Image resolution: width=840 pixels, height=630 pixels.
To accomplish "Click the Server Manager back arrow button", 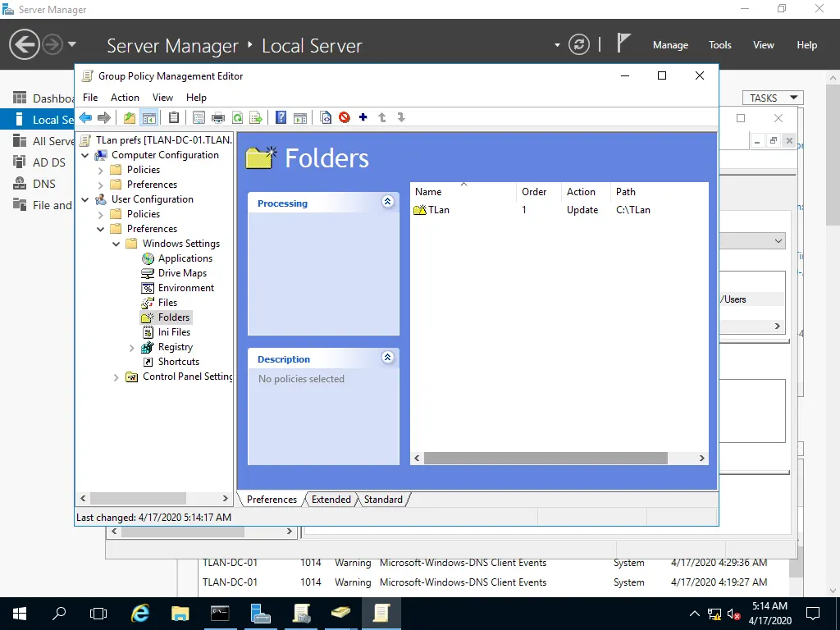I will [24, 44].
